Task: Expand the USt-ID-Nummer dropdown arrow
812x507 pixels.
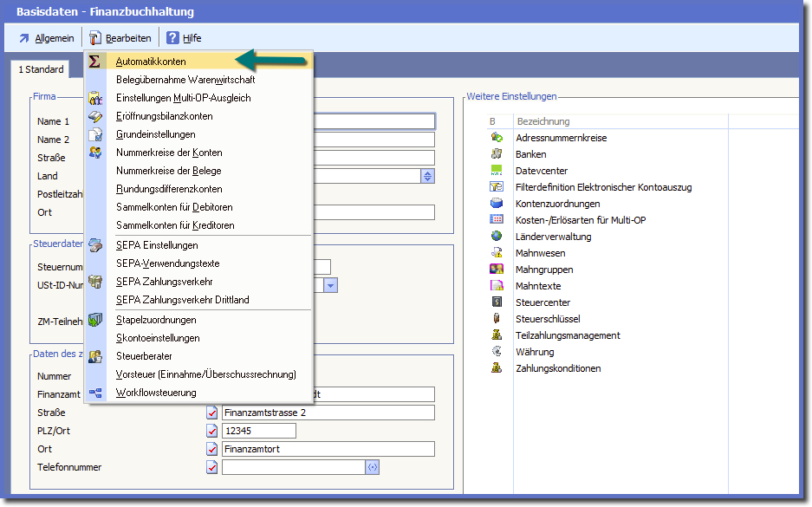Action: click(x=331, y=285)
